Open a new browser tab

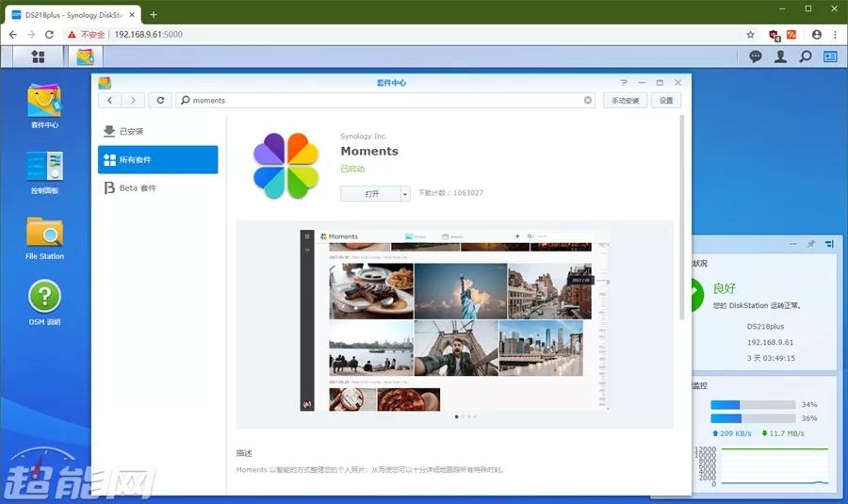[x=153, y=14]
